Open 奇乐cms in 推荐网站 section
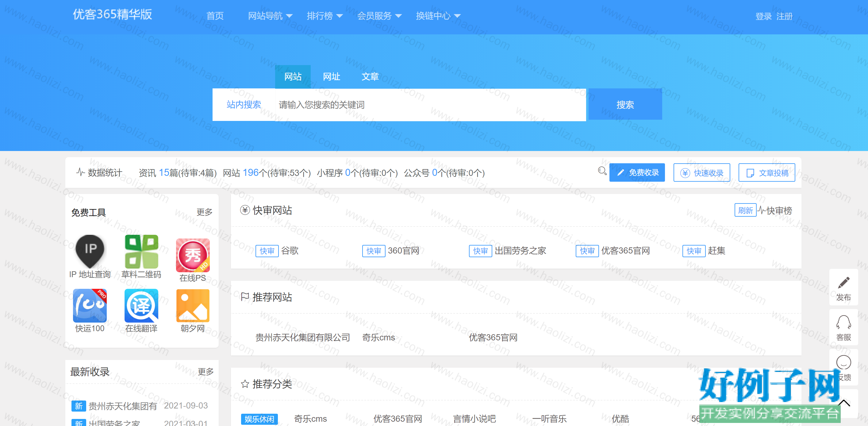 point(378,337)
